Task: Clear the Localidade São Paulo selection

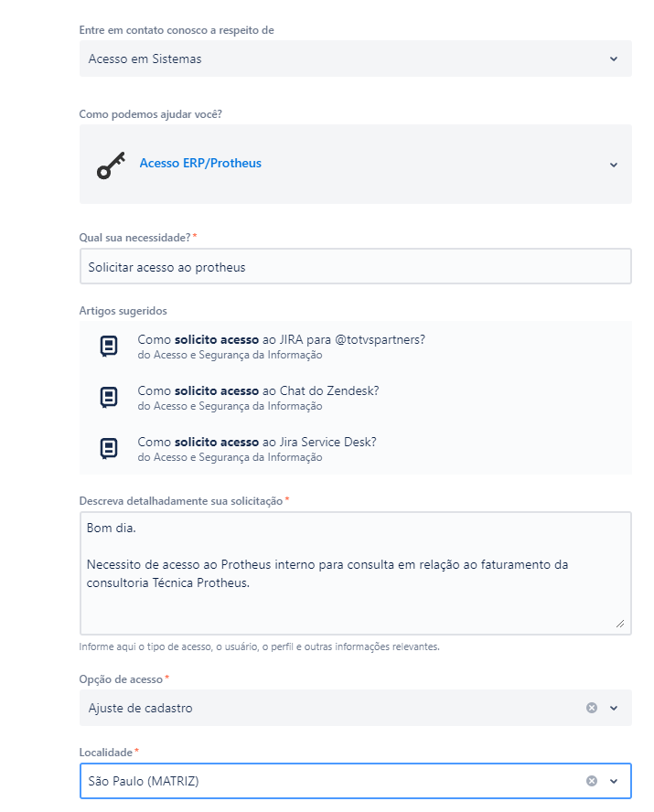Action: tap(592, 781)
